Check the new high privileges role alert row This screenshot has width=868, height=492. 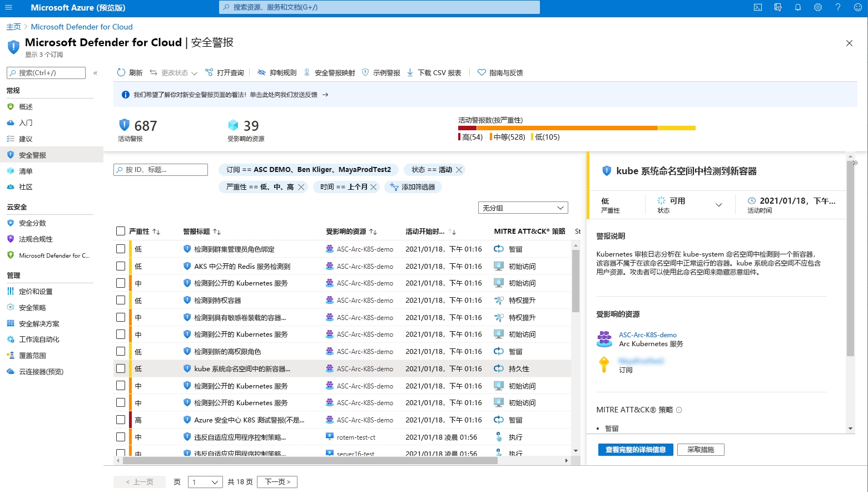121,351
